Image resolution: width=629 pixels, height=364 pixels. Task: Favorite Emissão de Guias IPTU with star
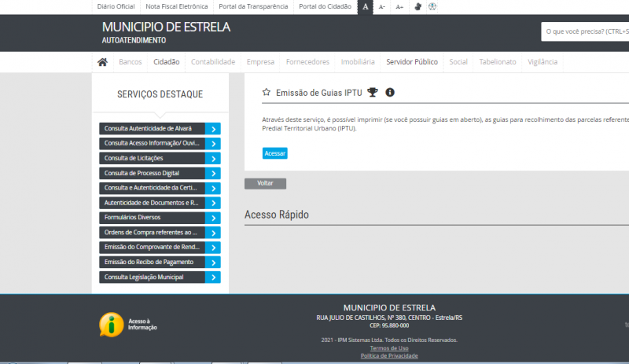tap(267, 92)
